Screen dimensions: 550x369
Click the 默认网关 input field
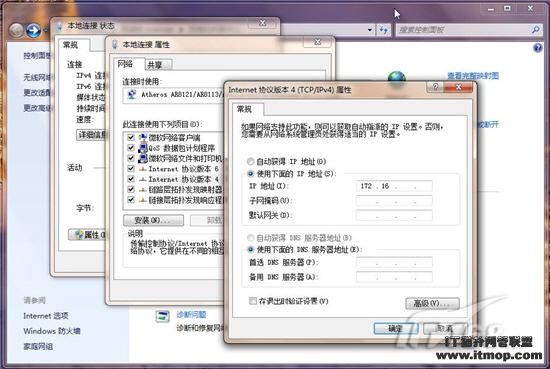pos(394,215)
